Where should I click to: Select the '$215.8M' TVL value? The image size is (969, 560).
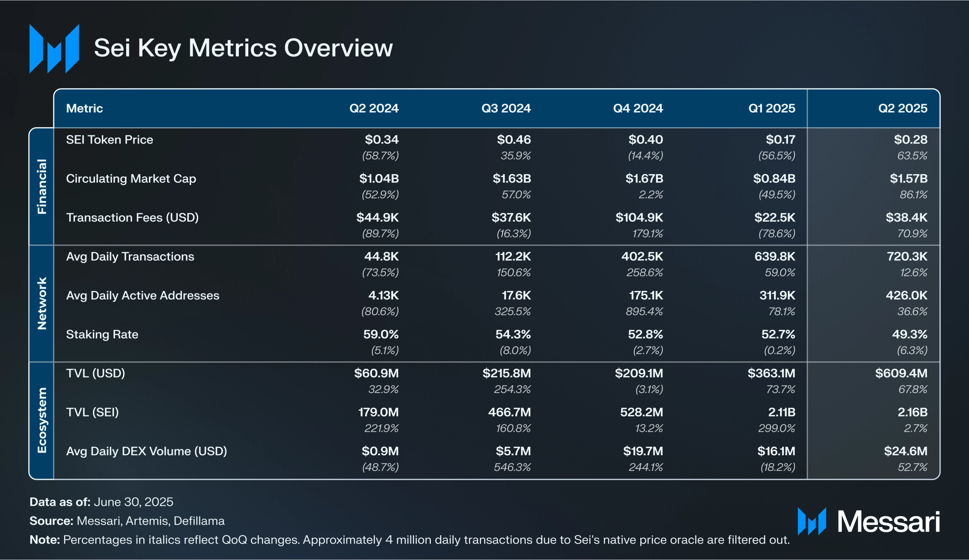(507, 373)
